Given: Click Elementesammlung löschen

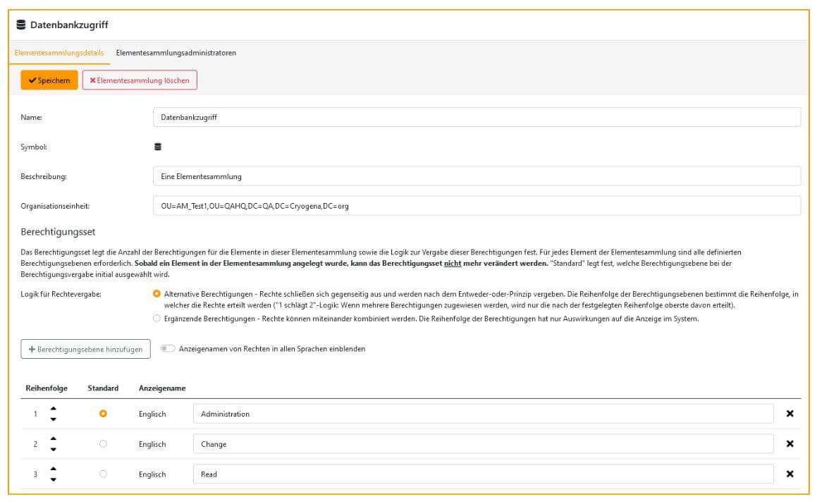Looking at the screenshot, I should (x=140, y=80).
